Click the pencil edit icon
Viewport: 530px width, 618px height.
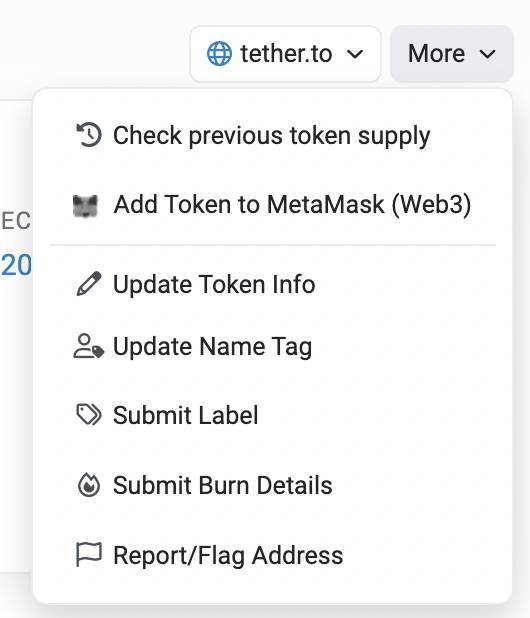tap(89, 283)
